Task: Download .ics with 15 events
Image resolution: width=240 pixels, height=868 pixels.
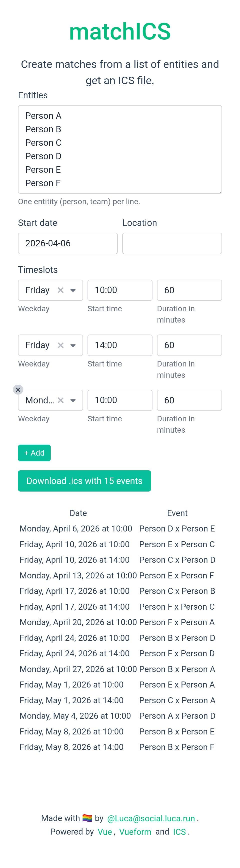Action: click(x=84, y=481)
